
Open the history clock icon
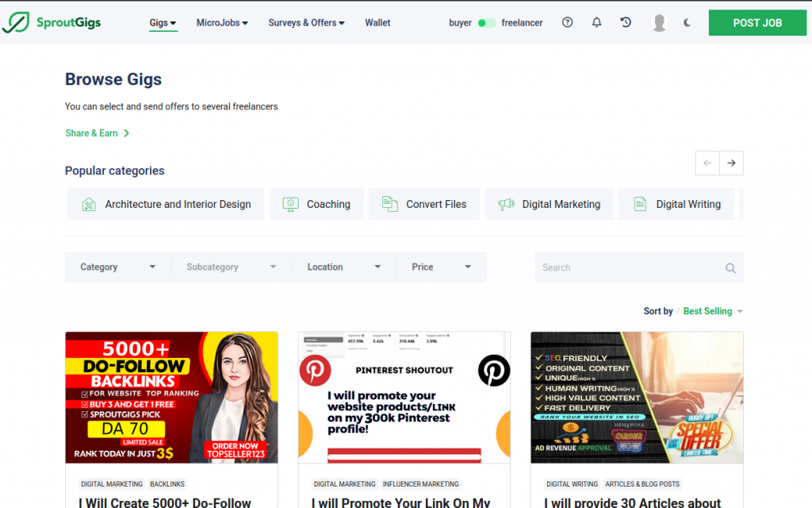coord(626,22)
